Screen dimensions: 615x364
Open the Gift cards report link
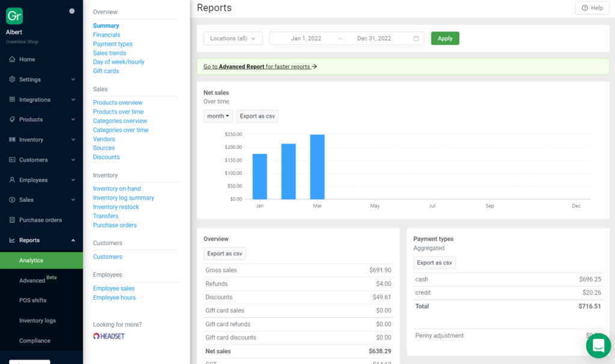tap(106, 71)
